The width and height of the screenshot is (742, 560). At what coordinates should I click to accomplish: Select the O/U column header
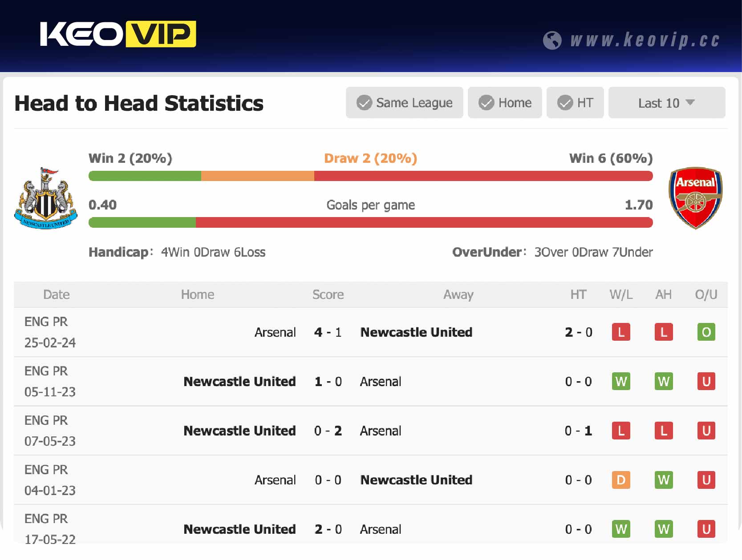click(x=706, y=294)
